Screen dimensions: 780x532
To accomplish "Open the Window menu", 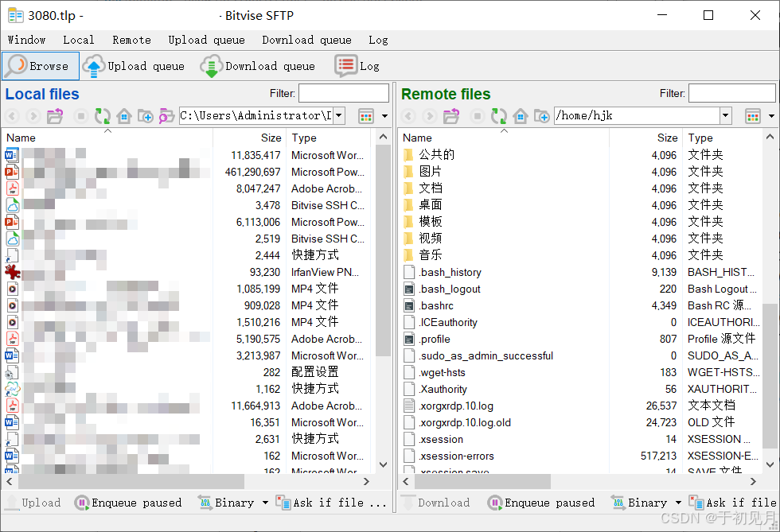I will click(26, 40).
